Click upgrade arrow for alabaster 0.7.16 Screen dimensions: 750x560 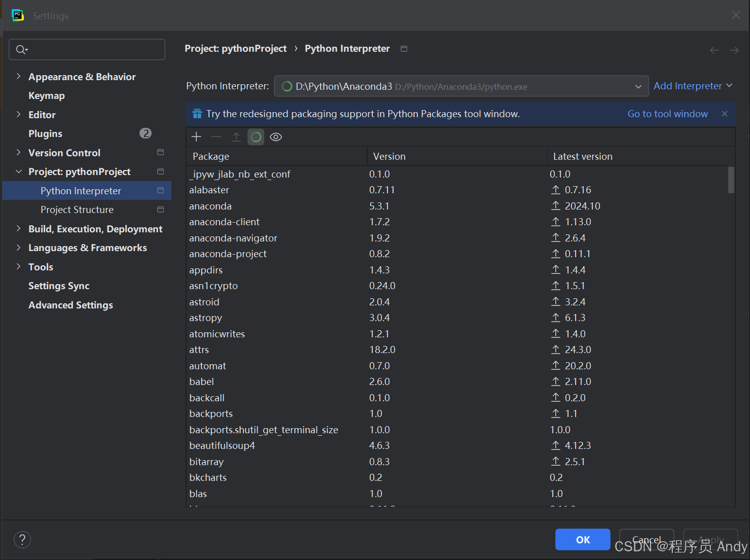[556, 190]
